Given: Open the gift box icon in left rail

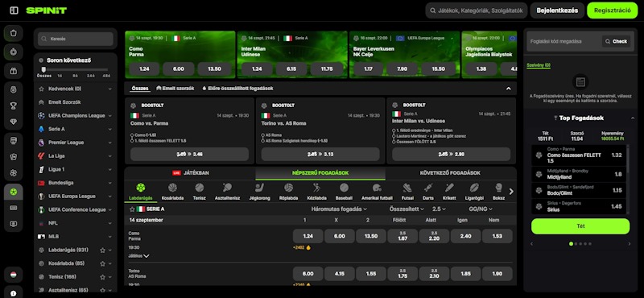Looking at the screenshot, I should (14, 71).
